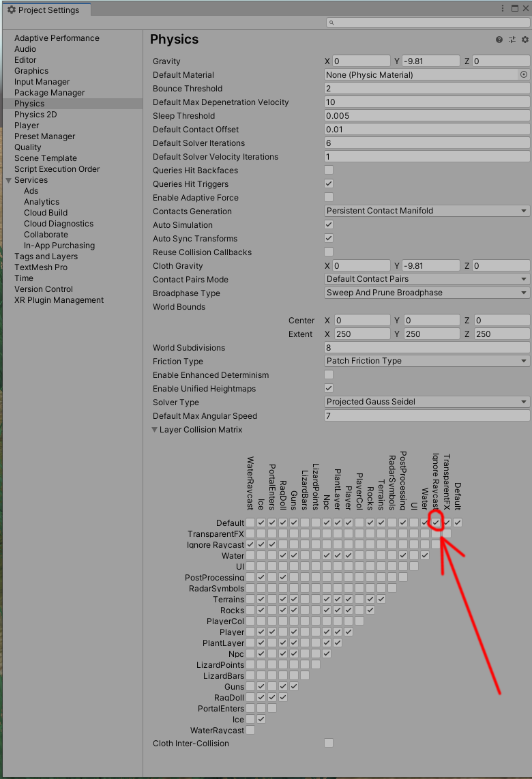Collapse the Services tree arrow
The height and width of the screenshot is (779, 532).
[8, 180]
